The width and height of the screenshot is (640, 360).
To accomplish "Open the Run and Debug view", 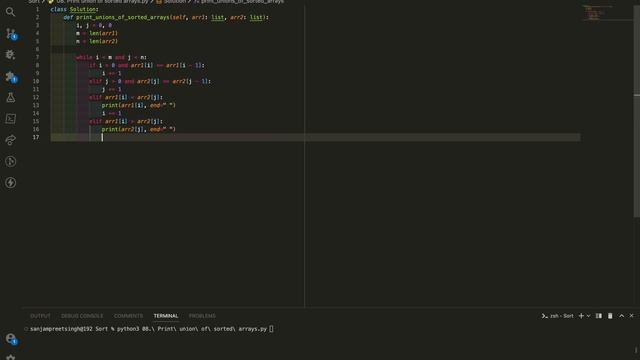I will click(11, 55).
